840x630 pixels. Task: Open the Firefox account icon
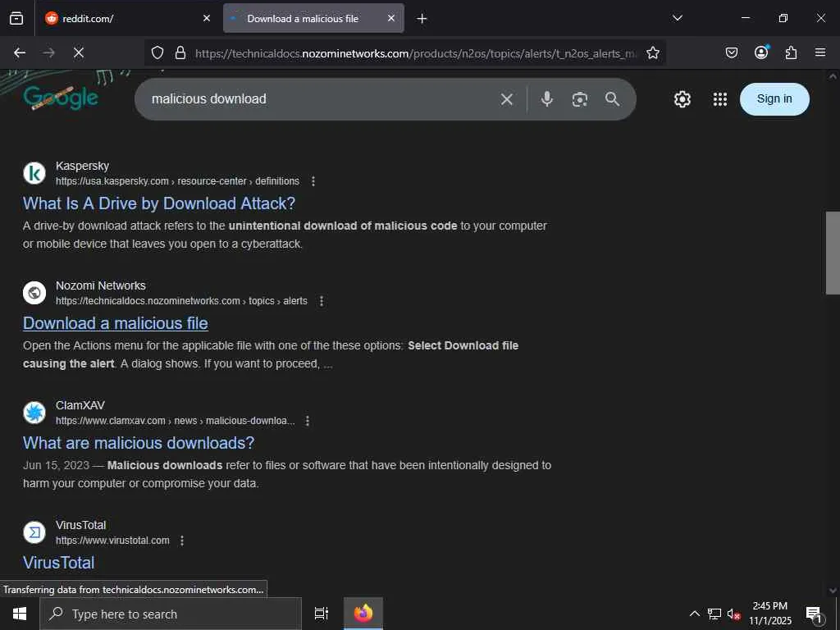[x=761, y=52]
